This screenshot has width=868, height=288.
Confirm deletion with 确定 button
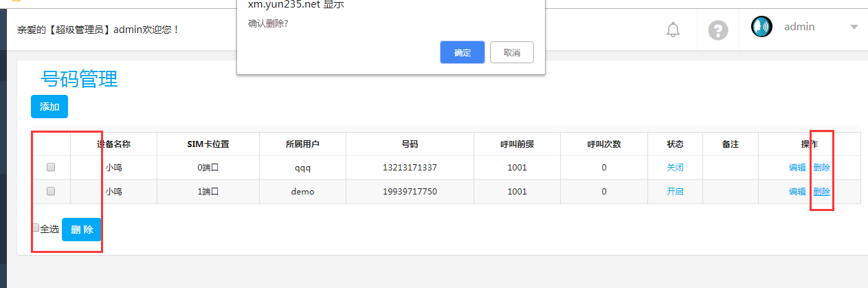462,52
